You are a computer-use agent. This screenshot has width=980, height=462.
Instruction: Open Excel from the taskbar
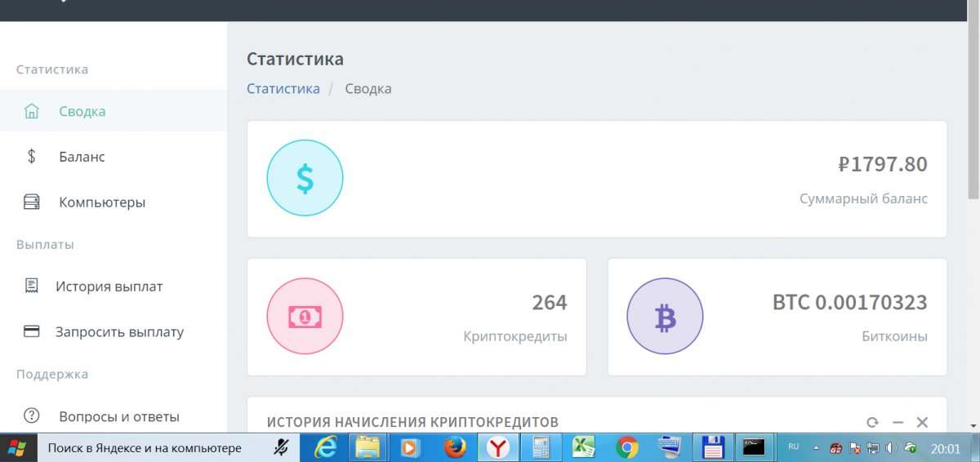583,447
